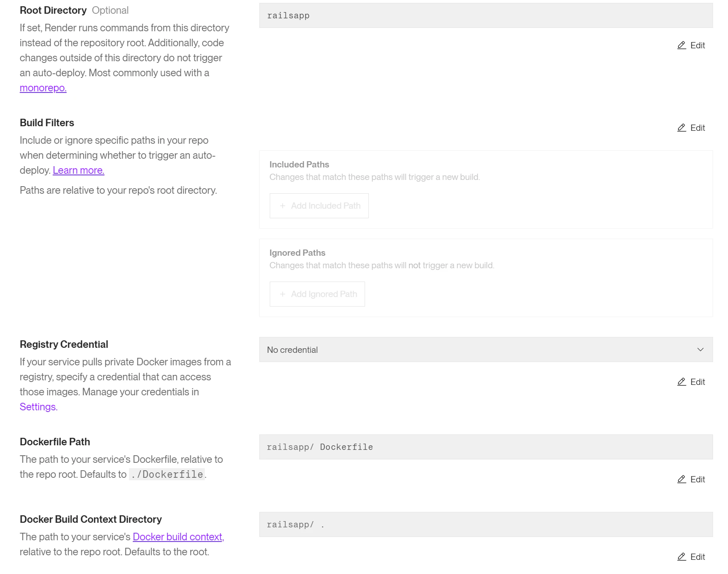Viewport: 728px width, 574px height.
Task: Click the Add Ignored Path button
Action: coord(317,294)
